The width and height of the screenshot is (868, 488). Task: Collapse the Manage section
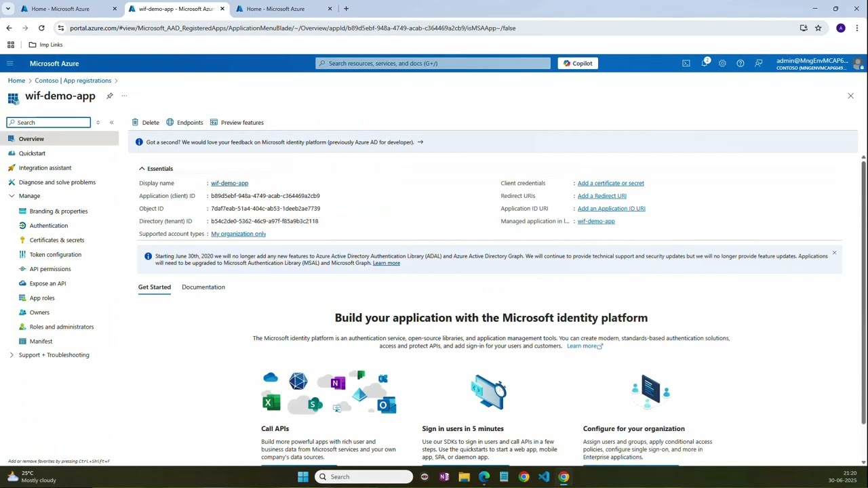12,196
